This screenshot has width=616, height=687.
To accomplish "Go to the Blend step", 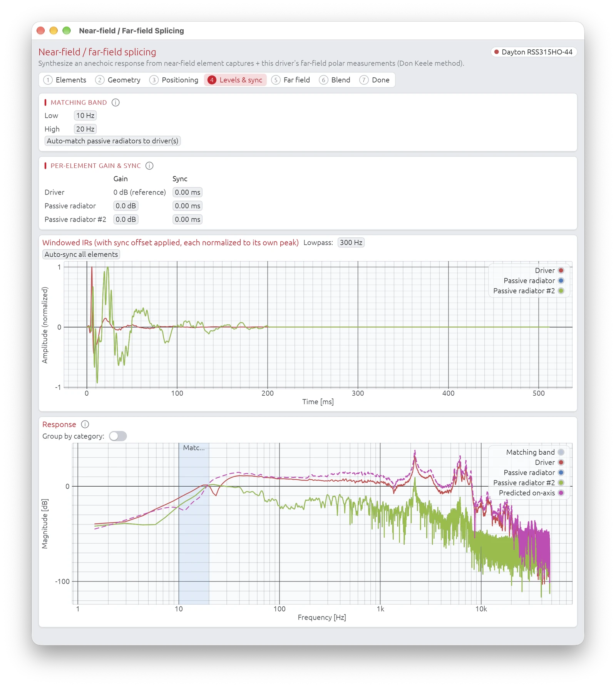I will coord(335,80).
